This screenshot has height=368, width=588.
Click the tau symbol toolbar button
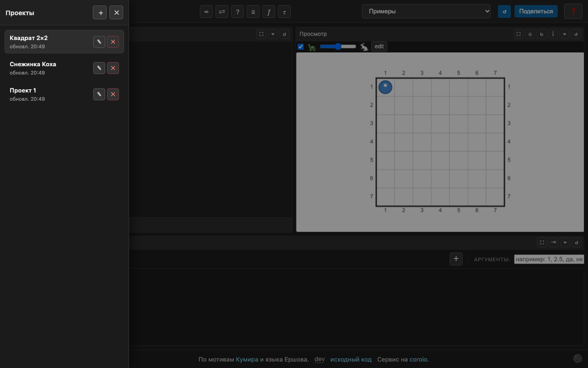coord(284,11)
